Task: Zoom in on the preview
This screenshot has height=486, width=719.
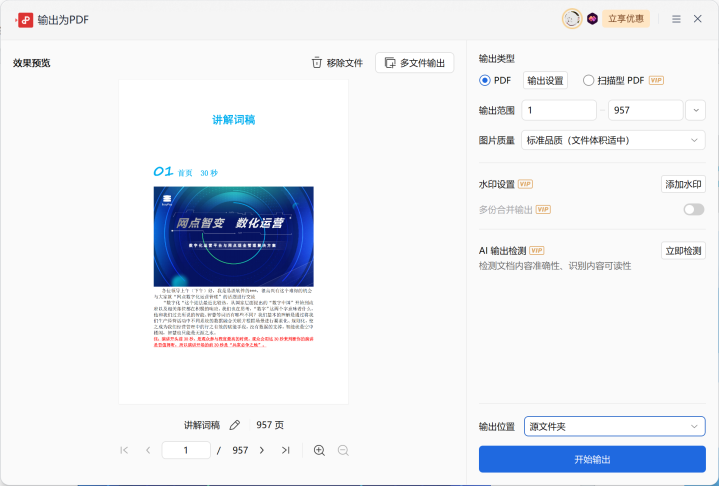Action: tap(319, 450)
